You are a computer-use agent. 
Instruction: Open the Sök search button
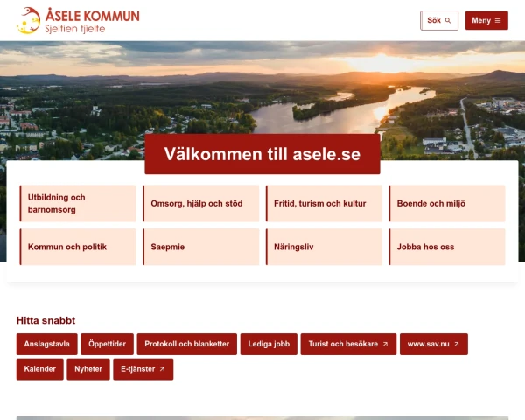click(x=439, y=20)
